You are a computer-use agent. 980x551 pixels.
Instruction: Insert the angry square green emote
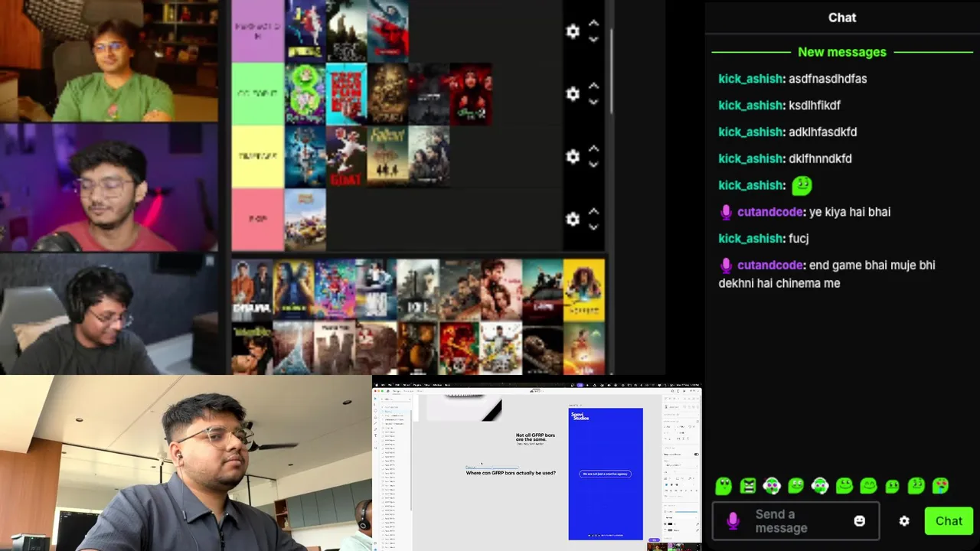[x=748, y=486]
